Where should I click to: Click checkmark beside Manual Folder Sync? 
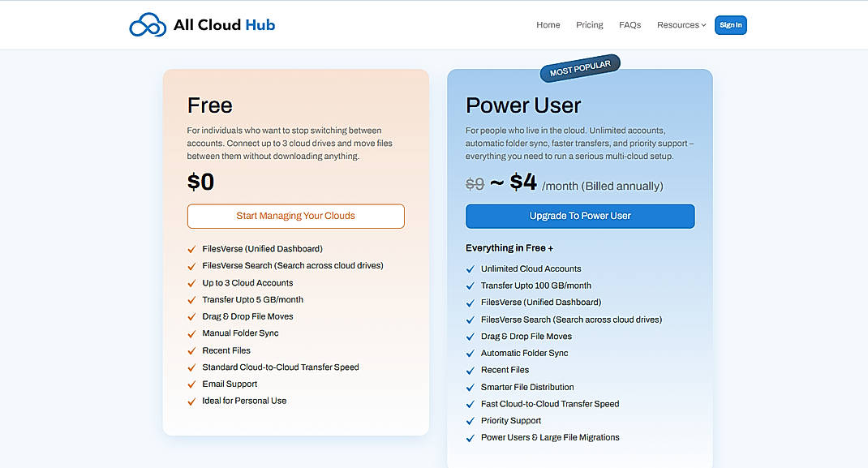coord(191,333)
